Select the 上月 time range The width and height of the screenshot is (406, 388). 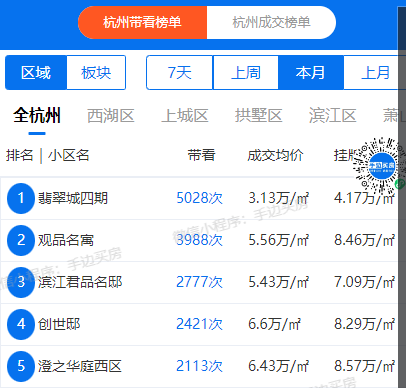pyautogui.click(x=375, y=73)
